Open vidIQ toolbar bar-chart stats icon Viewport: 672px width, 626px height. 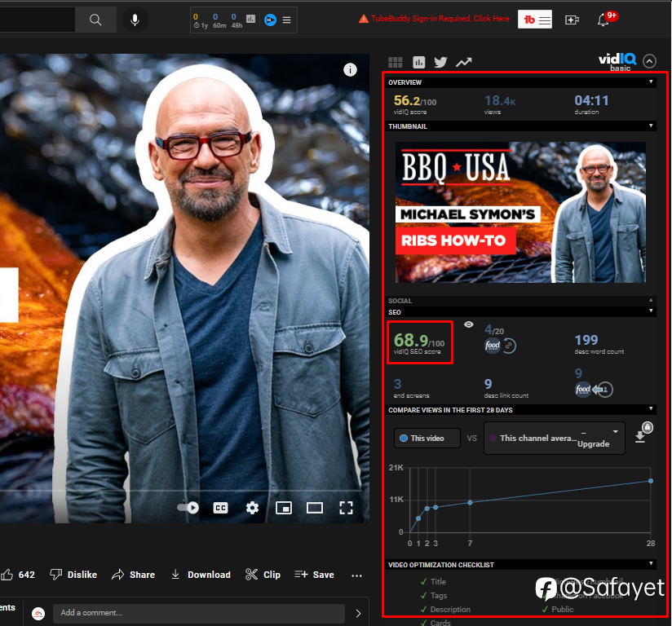click(250, 19)
